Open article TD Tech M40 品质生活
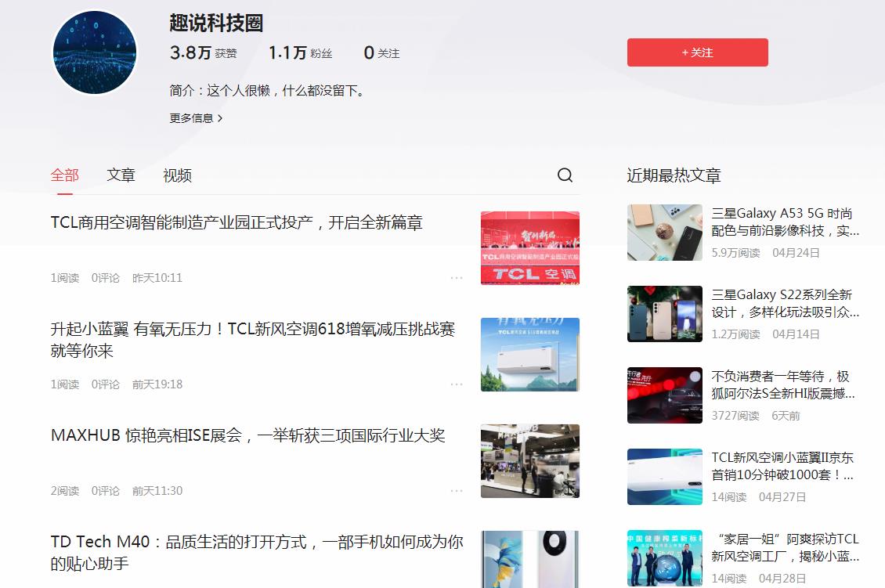This screenshot has width=885, height=588. [x=257, y=553]
